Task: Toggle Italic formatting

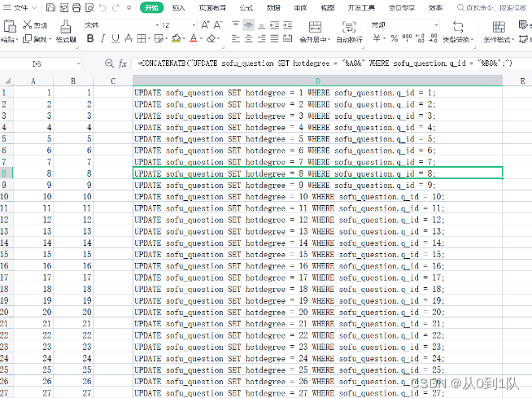Action: (x=102, y=38)
